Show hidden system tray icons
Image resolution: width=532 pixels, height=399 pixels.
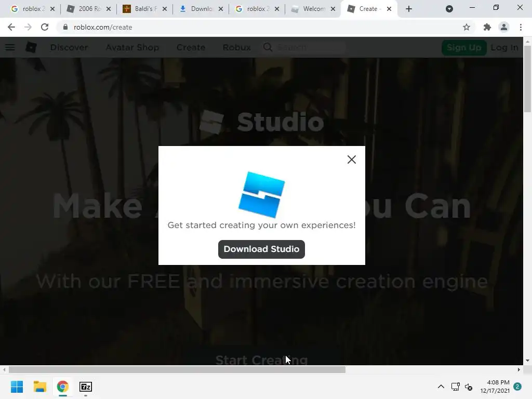(x=441, y=387)
